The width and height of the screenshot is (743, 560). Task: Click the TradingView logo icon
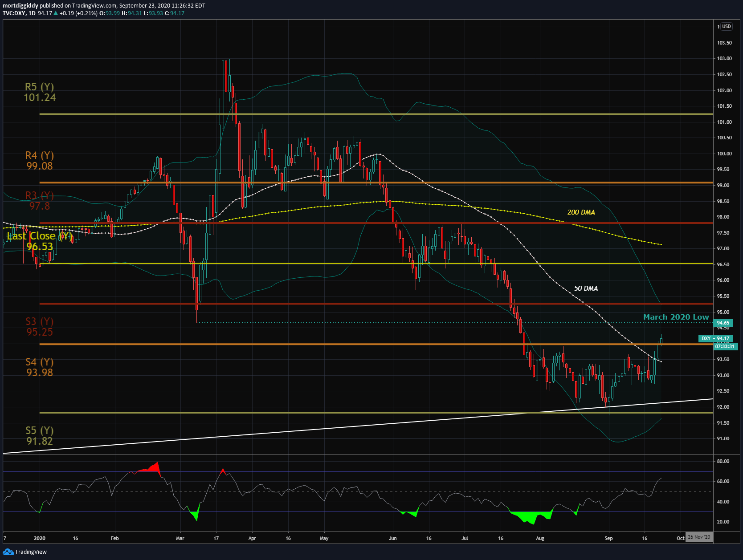pos(8,552)
